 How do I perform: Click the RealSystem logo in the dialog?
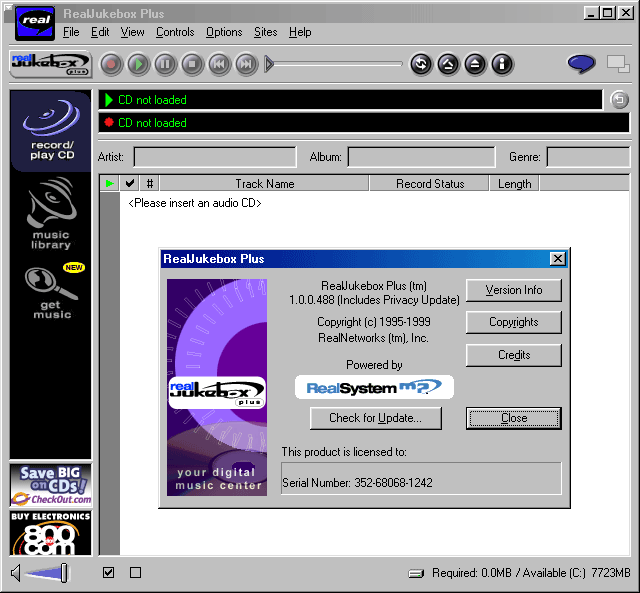click(x=374, y=387)
